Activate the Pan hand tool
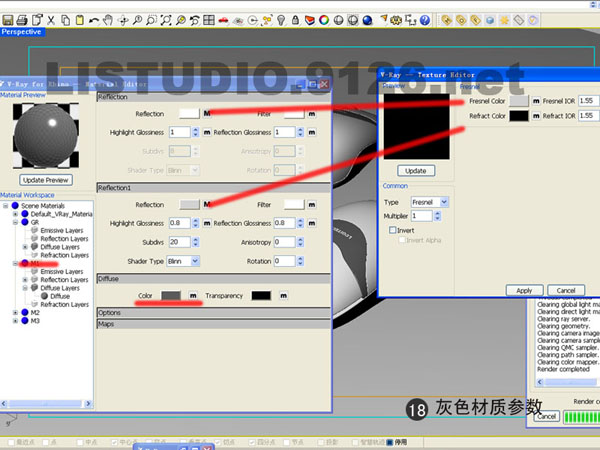 (x=108, y=20)
